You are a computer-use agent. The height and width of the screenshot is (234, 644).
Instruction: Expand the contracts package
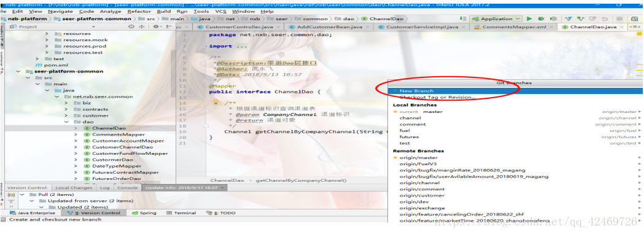pos(66,109)
